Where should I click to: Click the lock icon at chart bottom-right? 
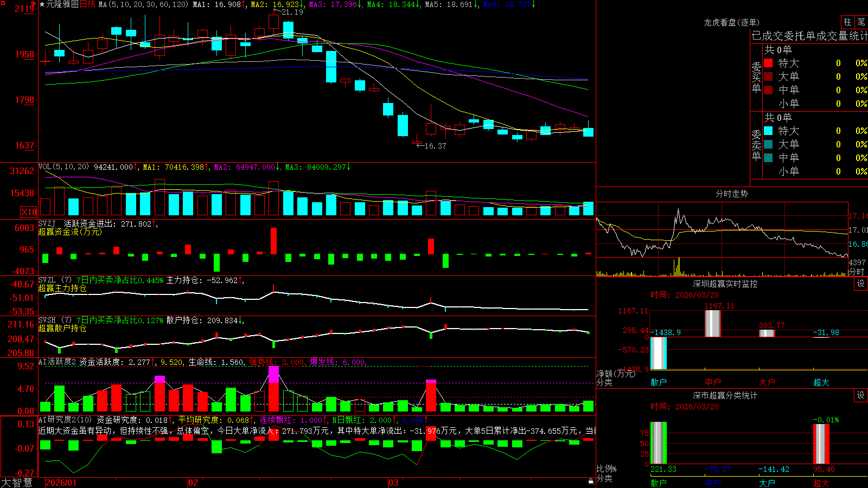point(591,481)
